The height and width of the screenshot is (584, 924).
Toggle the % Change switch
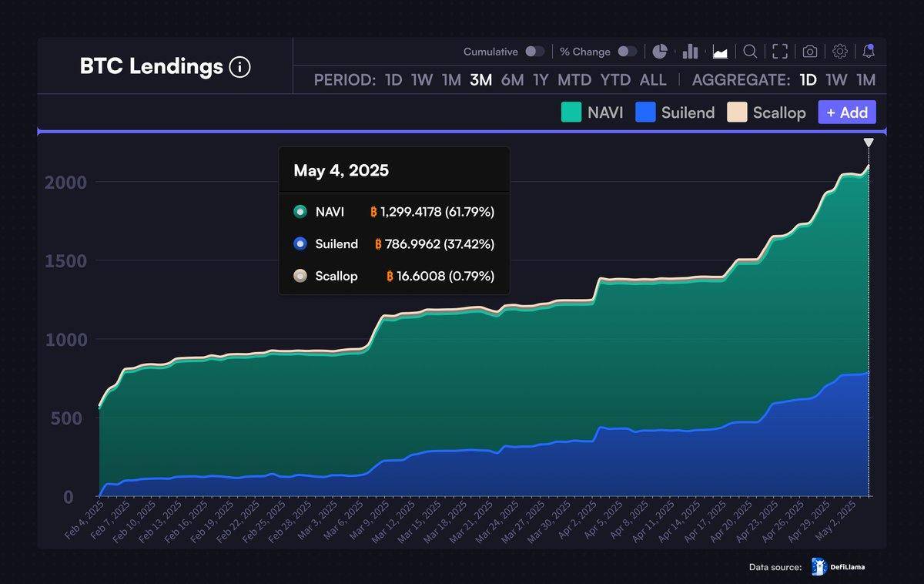[x=628, y=52]
